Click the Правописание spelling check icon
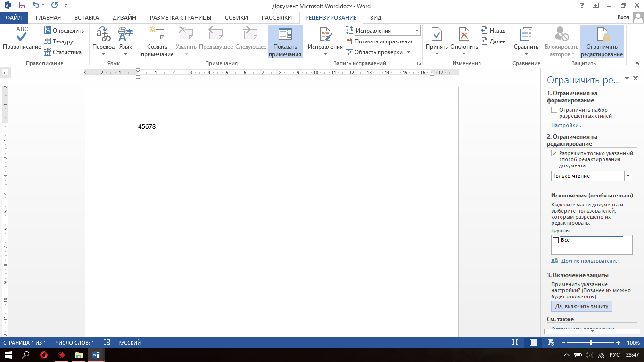Image resolution: width=644 pixels, height=362 pixels. coord(22,34)
